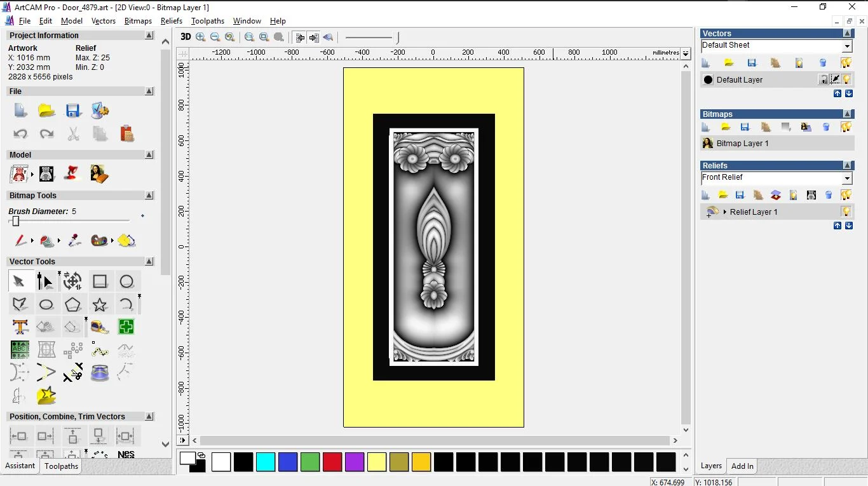
Task: Open the Toolpaths menu
Action: click(x=207, y=21)
